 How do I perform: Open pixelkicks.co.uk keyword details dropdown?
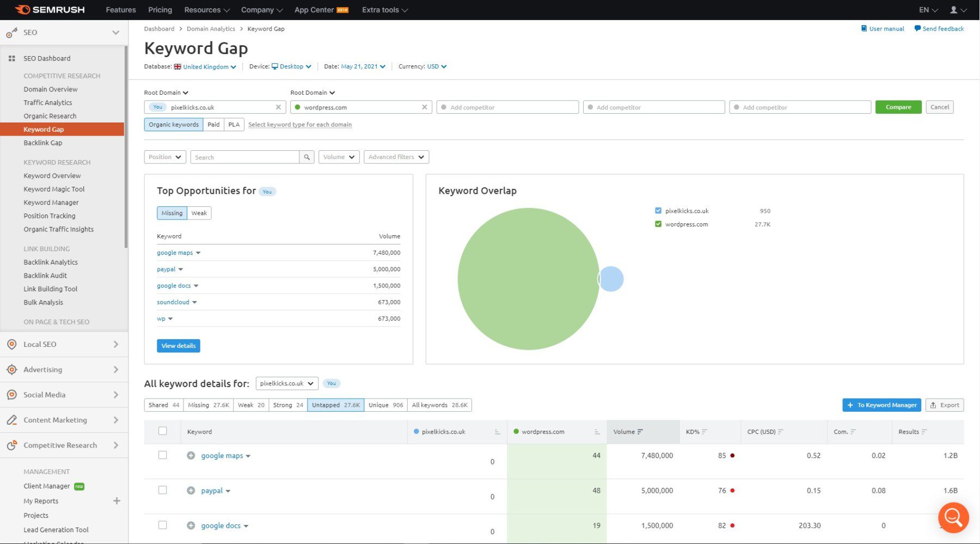click(x=287, y=383)
